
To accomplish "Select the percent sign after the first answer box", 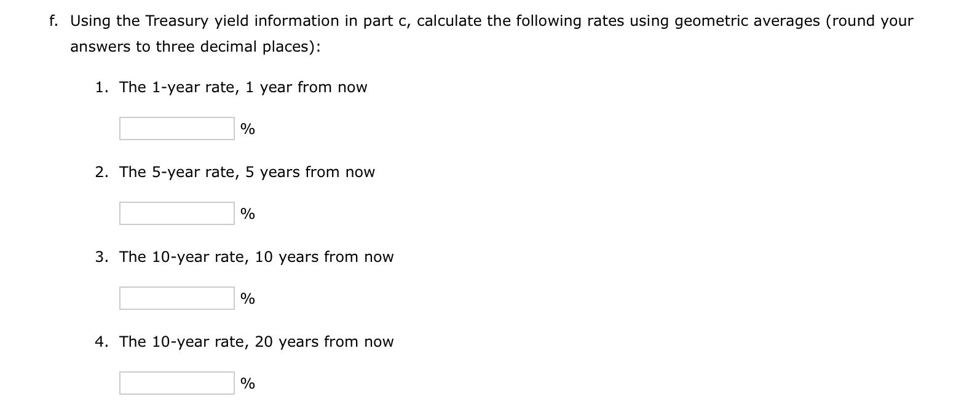I will (247, 128).
